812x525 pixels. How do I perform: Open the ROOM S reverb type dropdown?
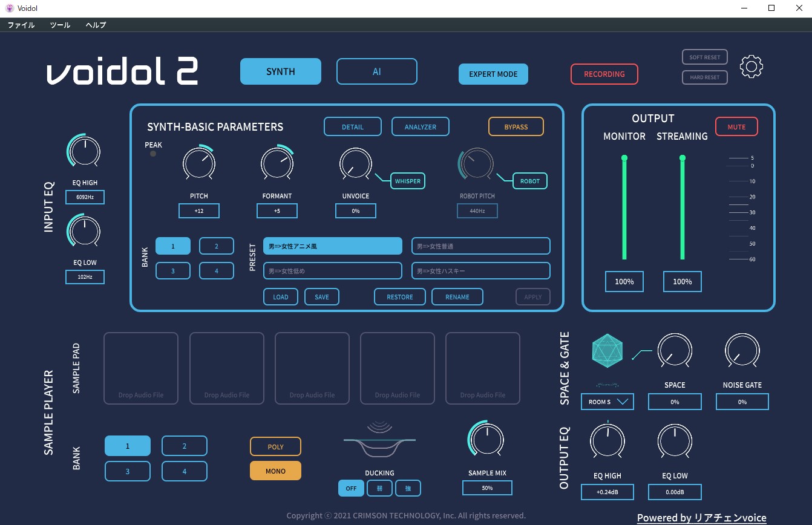607,402
